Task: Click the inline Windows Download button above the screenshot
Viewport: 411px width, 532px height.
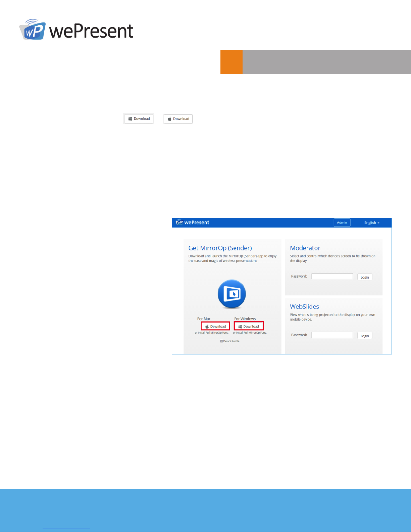Action: [139, 119]
